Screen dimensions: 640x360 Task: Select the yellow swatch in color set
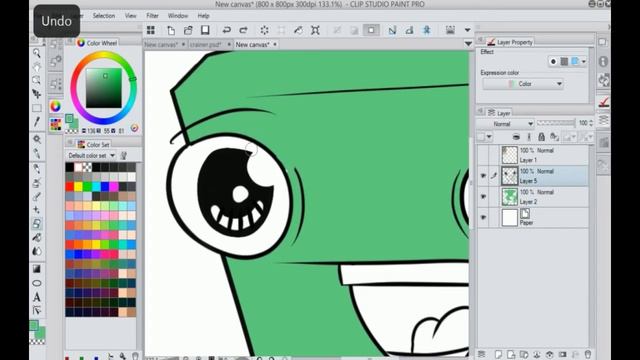pos(78,187)
